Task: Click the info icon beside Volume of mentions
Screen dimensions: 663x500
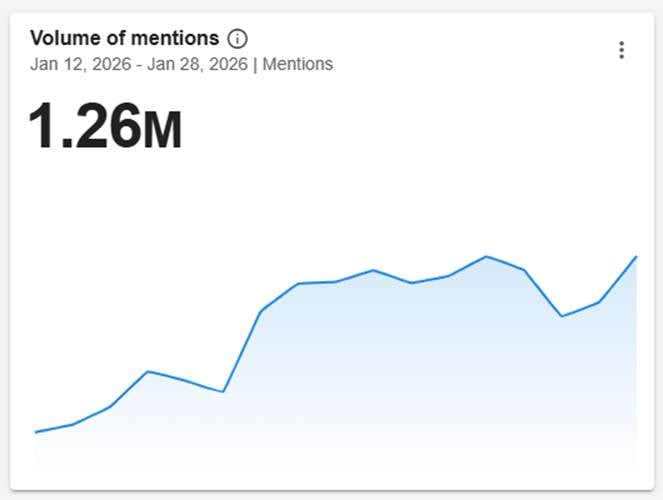Action: (237, 39)
